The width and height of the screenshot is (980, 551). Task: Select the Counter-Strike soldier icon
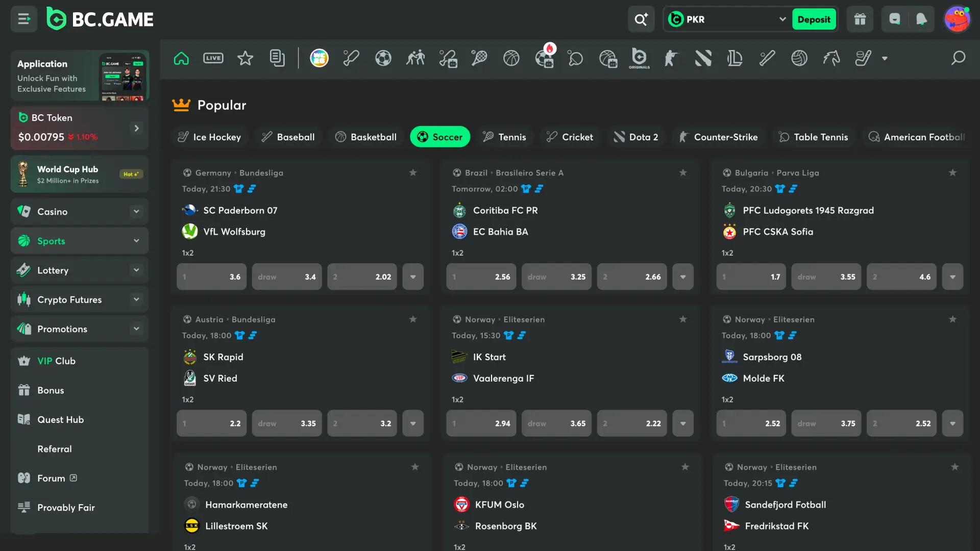671,58
